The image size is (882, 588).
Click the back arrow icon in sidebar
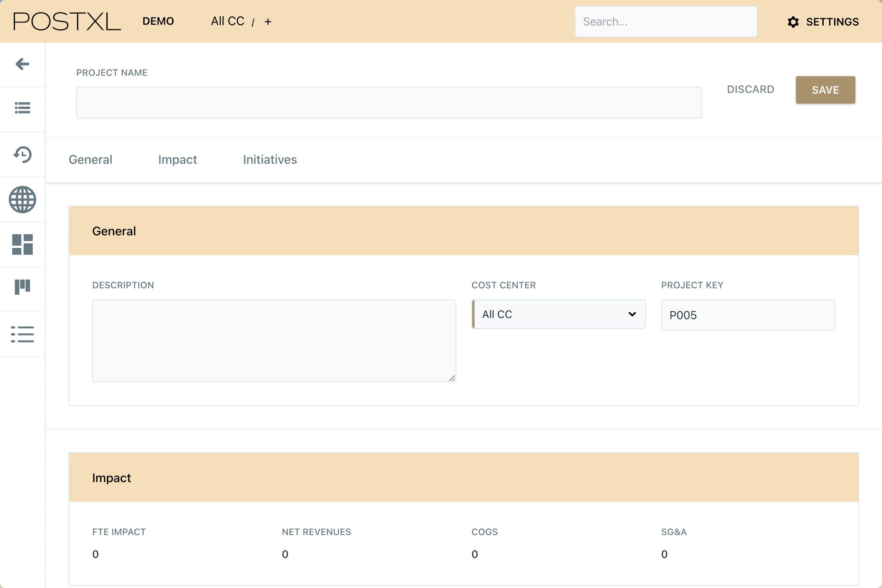point(22,64)
